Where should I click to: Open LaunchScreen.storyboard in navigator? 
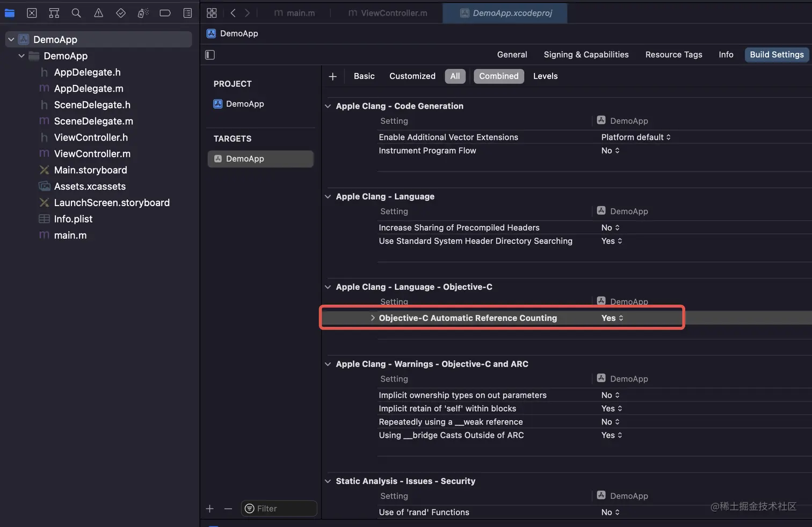click(112, 203)
